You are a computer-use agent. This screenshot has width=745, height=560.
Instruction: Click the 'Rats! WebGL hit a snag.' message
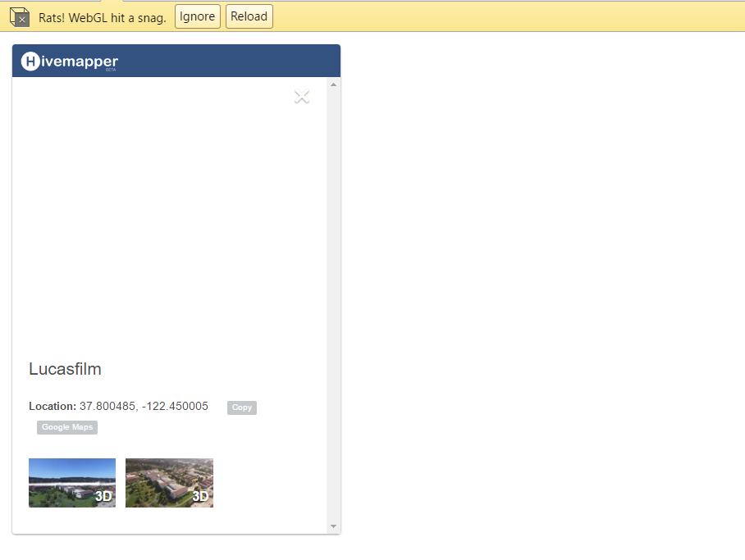(x=103, y=18)
